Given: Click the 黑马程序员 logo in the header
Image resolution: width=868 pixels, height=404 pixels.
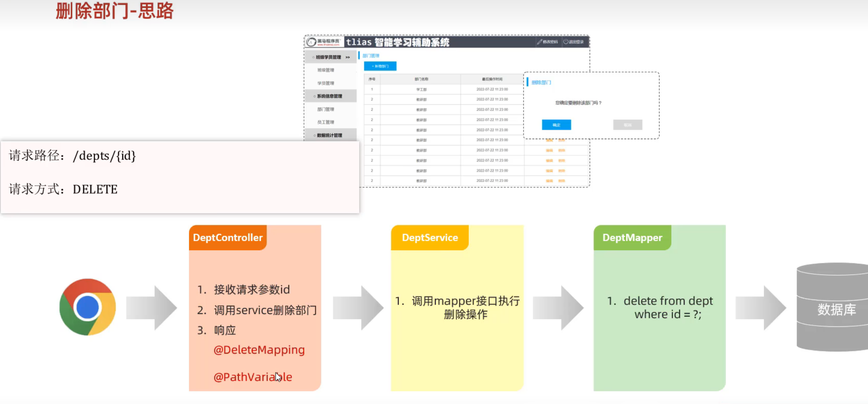Looking at the screenshot, I should pyautogui.click(x=324, y=42).
